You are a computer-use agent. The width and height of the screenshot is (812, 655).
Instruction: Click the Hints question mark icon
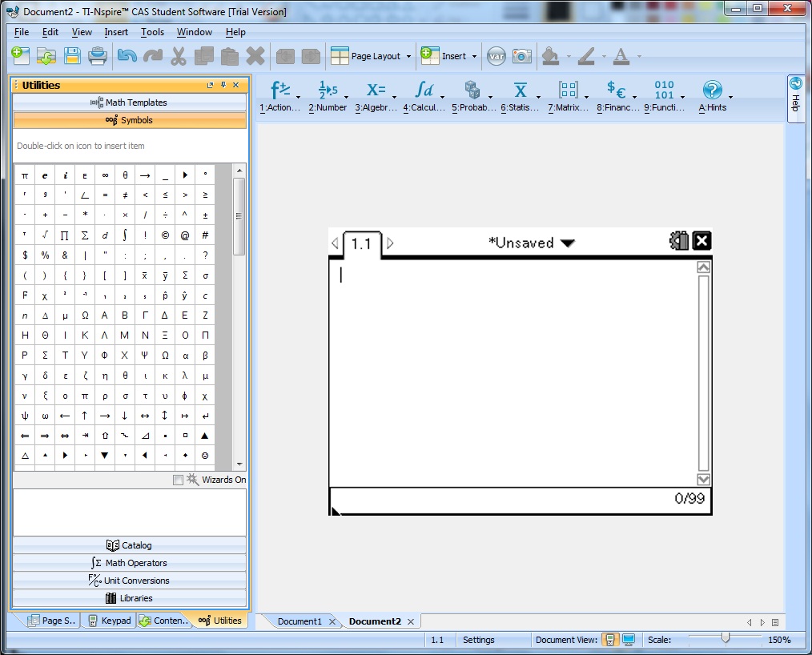pos(712,90)
